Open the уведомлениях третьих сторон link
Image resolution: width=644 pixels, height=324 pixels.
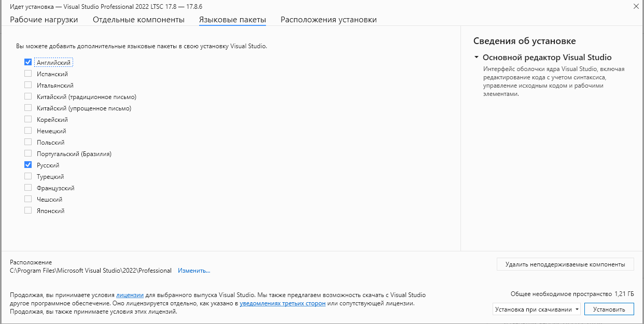click(x=283, y=303)
